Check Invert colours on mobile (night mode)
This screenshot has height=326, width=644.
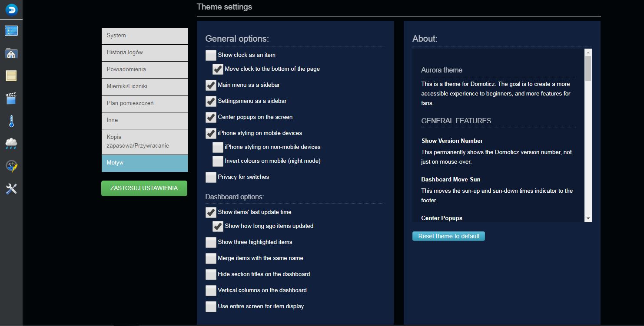[x=218, y=161]
